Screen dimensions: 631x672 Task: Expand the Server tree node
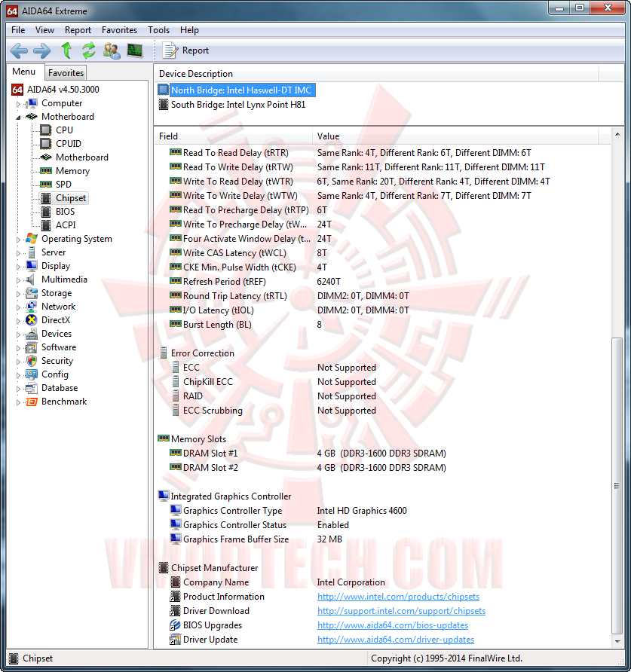coord(18,253)
